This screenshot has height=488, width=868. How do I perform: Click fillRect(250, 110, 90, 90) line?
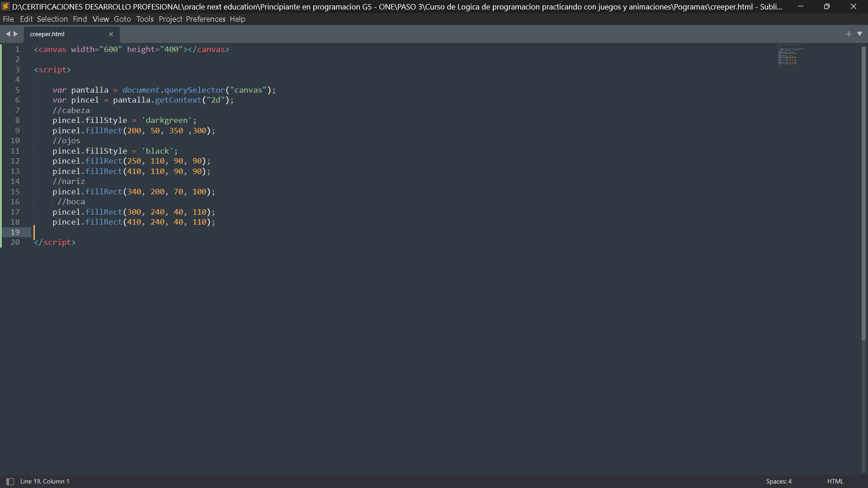click(x=132, y=161)
